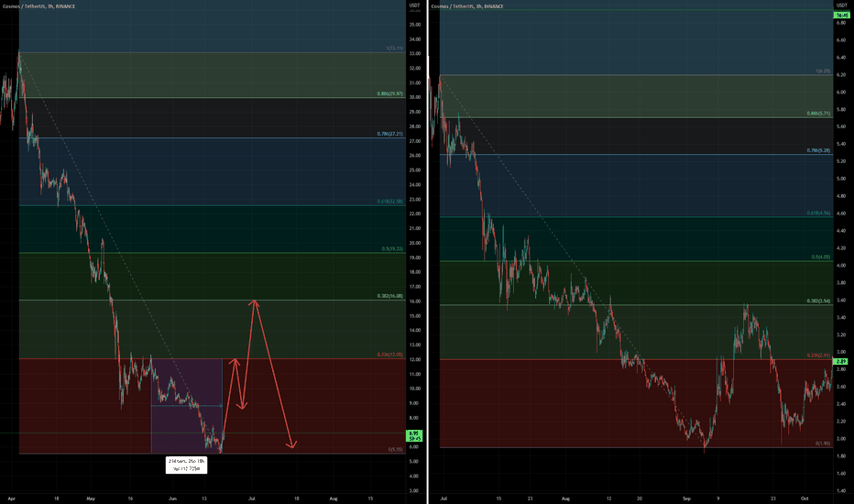Click the 0(1.90) base level label
The height and width of the screenshot is (504, 854).
[823, 444]
